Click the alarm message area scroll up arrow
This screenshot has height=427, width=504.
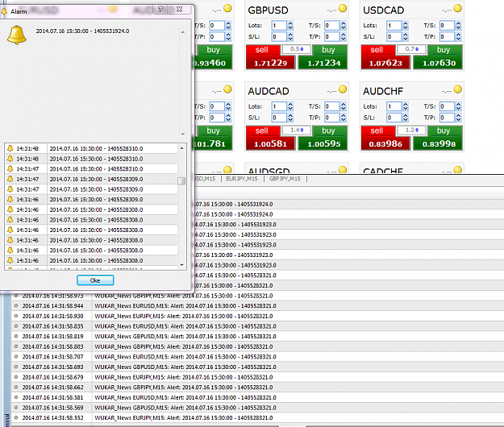tap(182, 32)
